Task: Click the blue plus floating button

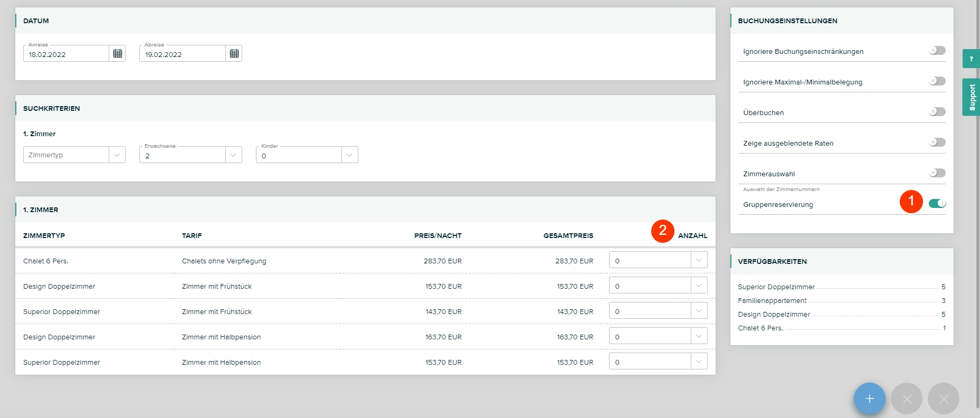Action: tap(869, 398)
